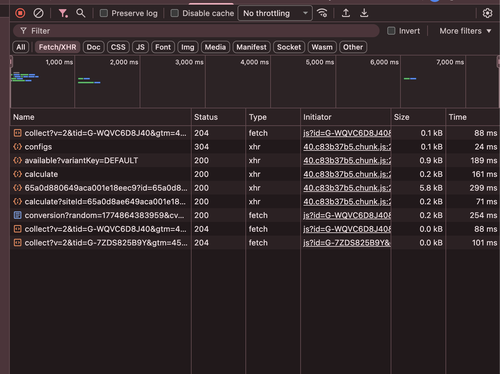The height and width of the screenshot is (374, 500).
Task: Open initiator link for configs request
Action: pos(347,147)
